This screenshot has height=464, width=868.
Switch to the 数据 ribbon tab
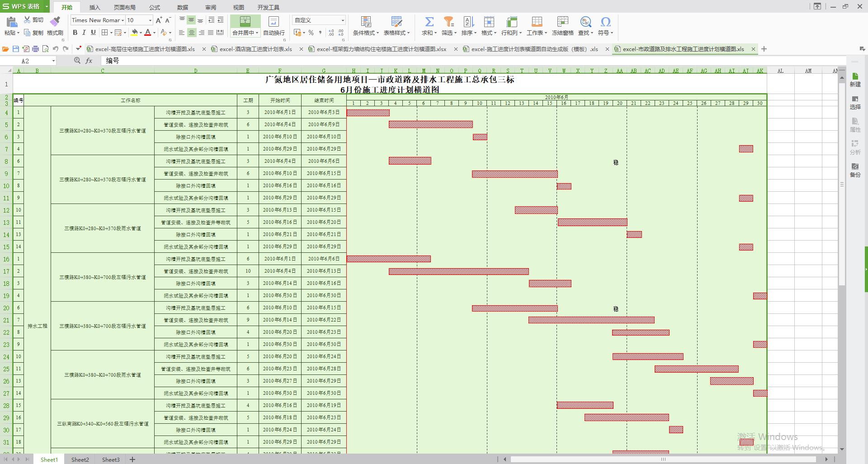click(x=182, y=7)
